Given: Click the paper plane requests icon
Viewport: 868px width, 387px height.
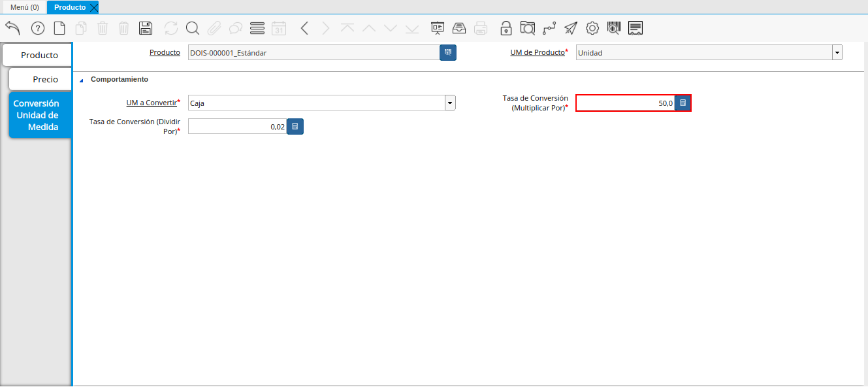Looking at the screenshot, I should point(571,28).
